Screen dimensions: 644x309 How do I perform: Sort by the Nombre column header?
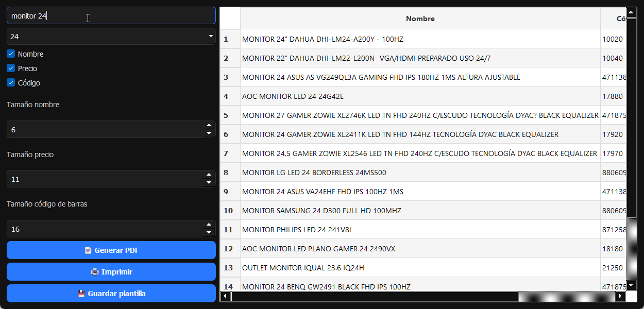click(x=420, y=19)
